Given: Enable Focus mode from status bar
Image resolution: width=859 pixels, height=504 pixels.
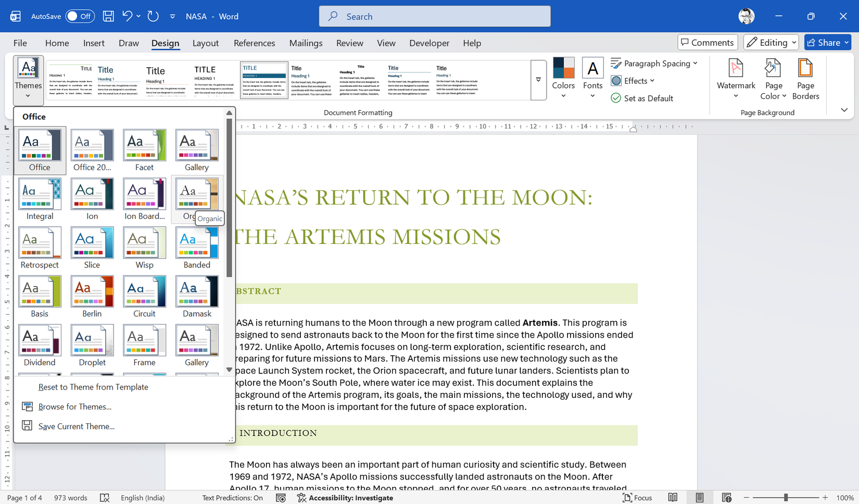Looking at the screenshot, I should 637,498.
